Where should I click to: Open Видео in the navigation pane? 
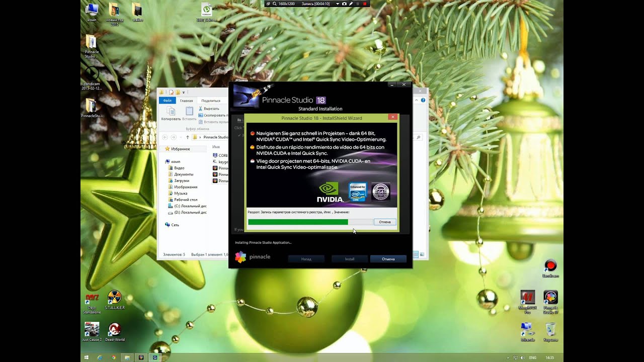(176, 168)
